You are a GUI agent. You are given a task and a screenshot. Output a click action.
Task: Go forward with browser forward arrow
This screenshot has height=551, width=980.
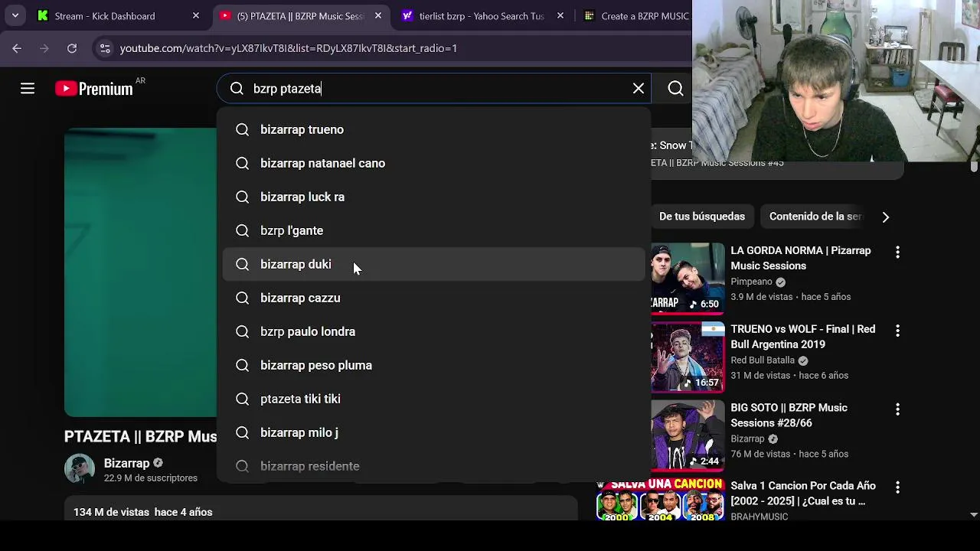coord(44,48)
